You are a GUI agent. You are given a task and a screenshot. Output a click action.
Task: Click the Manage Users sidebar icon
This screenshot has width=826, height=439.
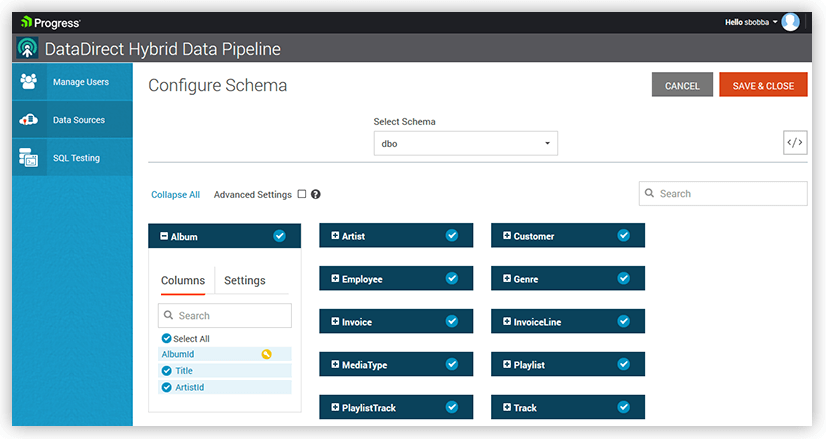pyautogui.click(x=29, y=82)
